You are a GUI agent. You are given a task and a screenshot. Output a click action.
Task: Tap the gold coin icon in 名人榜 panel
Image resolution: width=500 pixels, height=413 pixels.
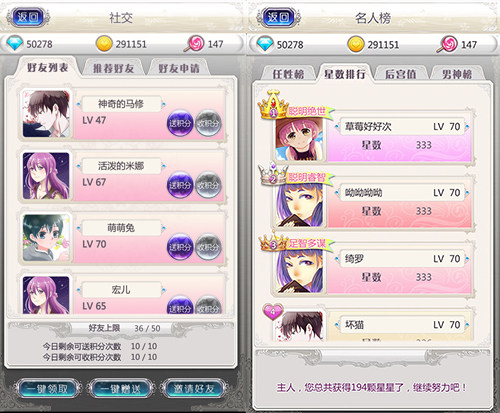tap(356, 44)
